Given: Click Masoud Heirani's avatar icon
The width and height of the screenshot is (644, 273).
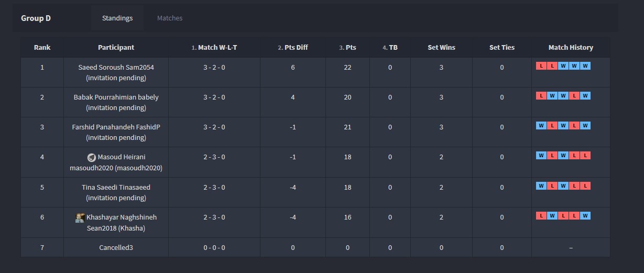Looking at the screenshot, I should click(91, 157).
